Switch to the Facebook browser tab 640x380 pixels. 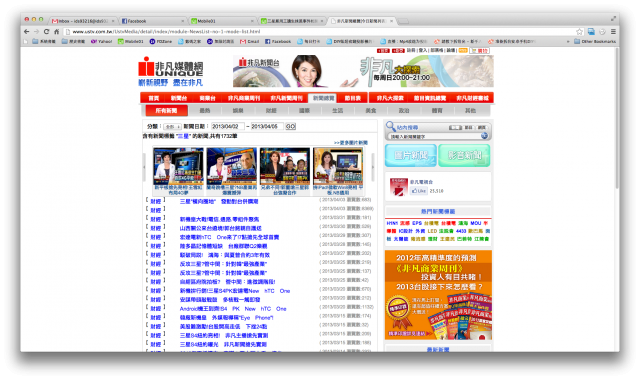tap(153, 20)
